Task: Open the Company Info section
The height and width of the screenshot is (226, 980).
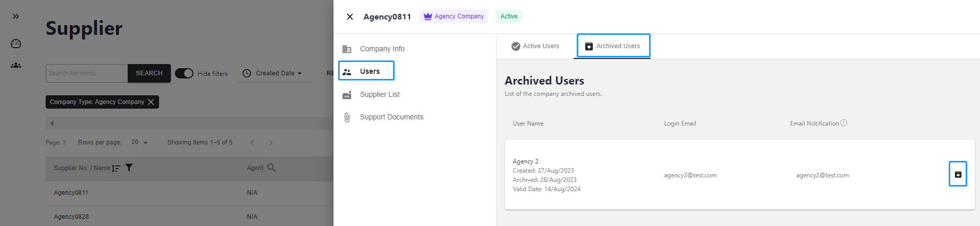Action: coord(382,49)
